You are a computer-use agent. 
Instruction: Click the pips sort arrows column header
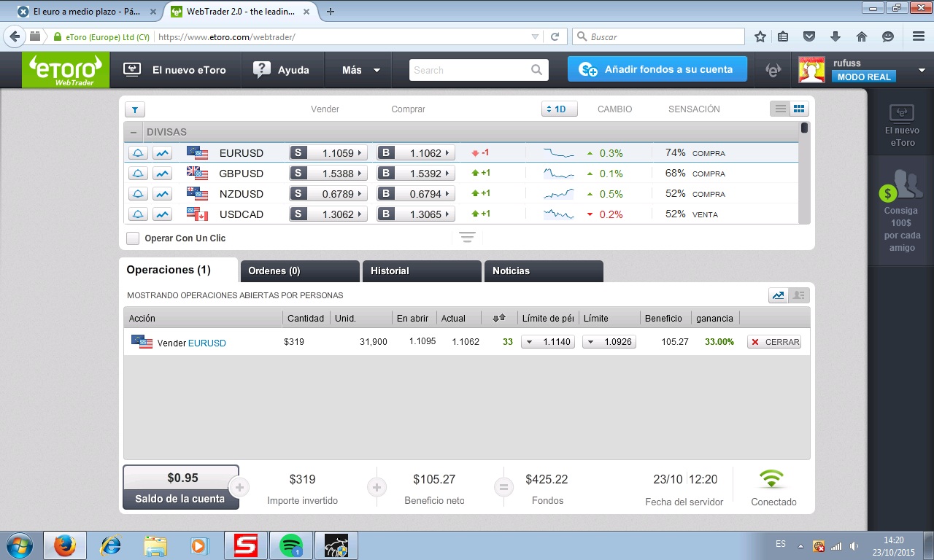pyautogui.click(x=499, y=318)
